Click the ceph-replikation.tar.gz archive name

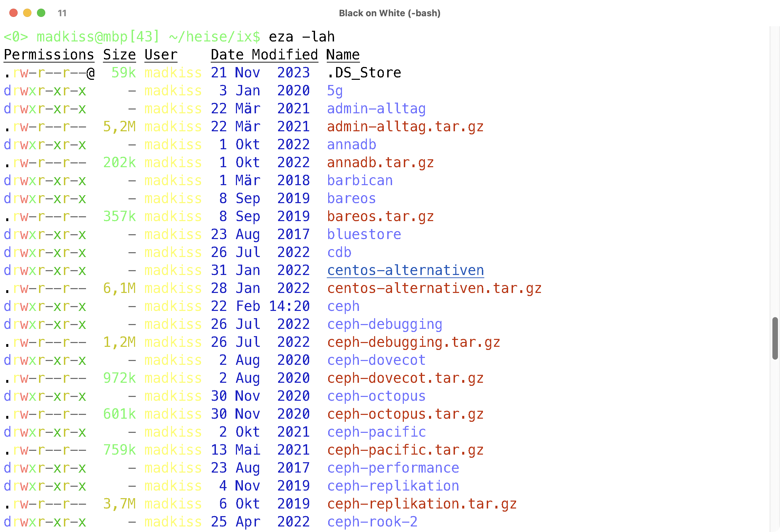pos(422,504)
